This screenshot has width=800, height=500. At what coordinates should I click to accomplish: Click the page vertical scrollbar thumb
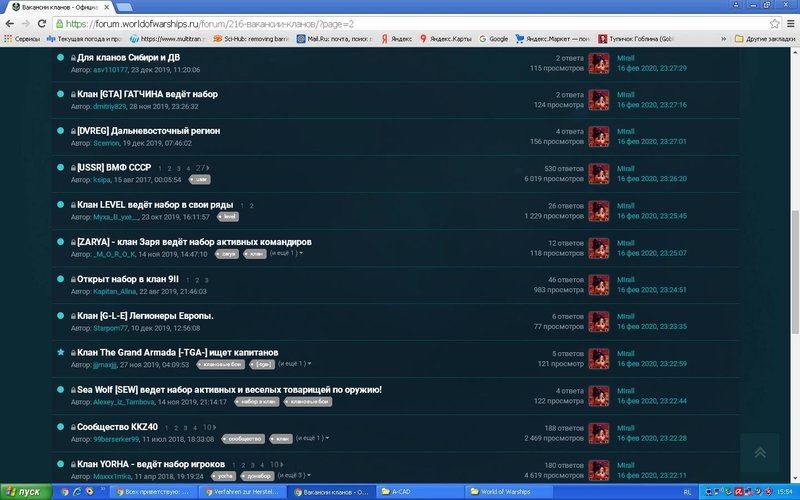794,273
